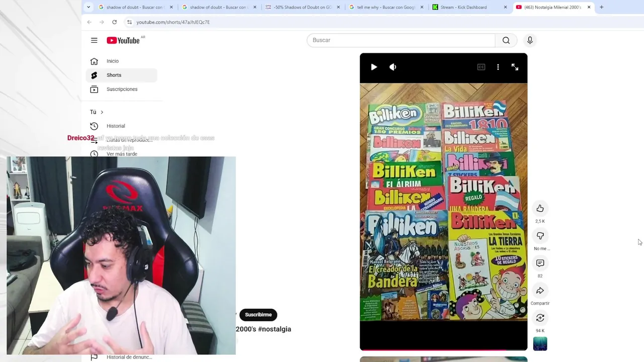This screenshot has width=644, height=362.
Task: Play the Shorts video
Action: [x=374, y=67]
